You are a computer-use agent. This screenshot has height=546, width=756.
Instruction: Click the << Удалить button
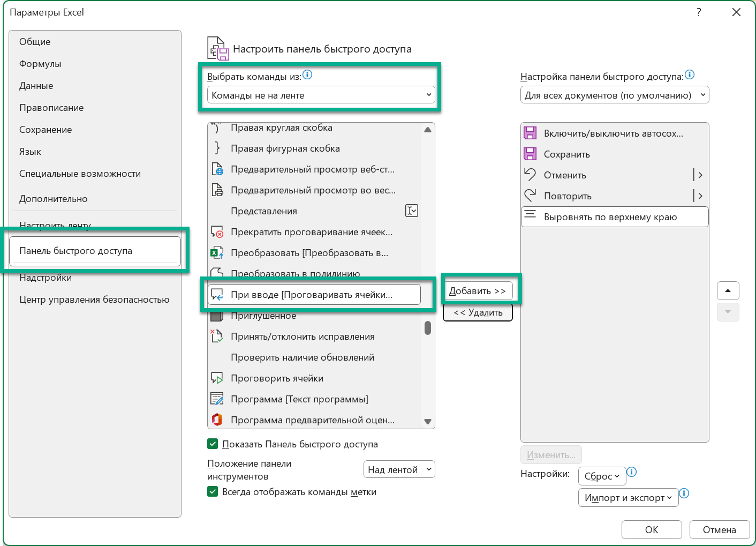click(478, 312)
